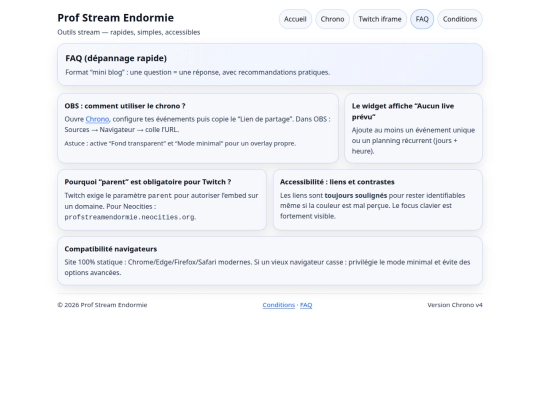Click the '© 2026 Prof Stream Endormie' copyright
This screenshot has width=540, height=405.
pyautogui.click(x=102, y=305)
